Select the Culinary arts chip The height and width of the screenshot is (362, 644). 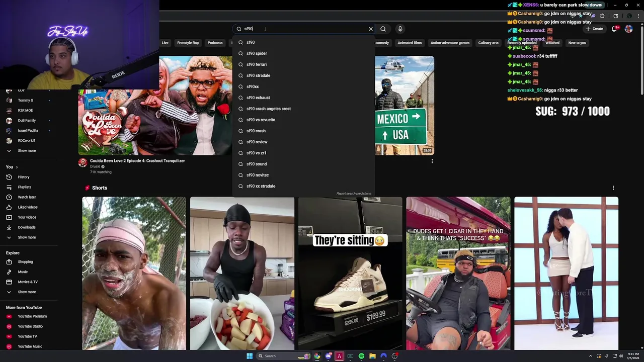point(488,43)
